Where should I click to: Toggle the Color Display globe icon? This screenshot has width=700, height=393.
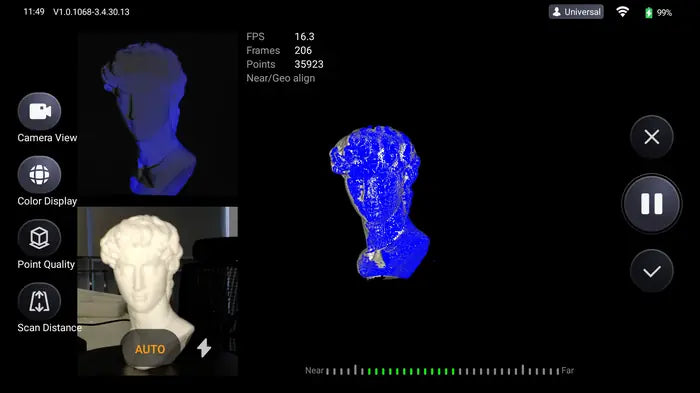pos(39,175)
